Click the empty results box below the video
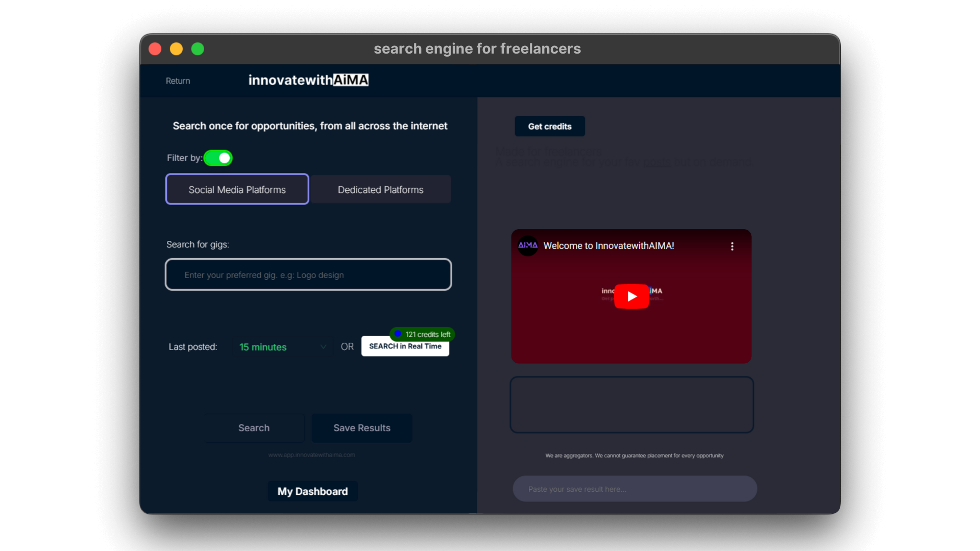The height and width of the screenshot is (551, 980). coord(632,405)
